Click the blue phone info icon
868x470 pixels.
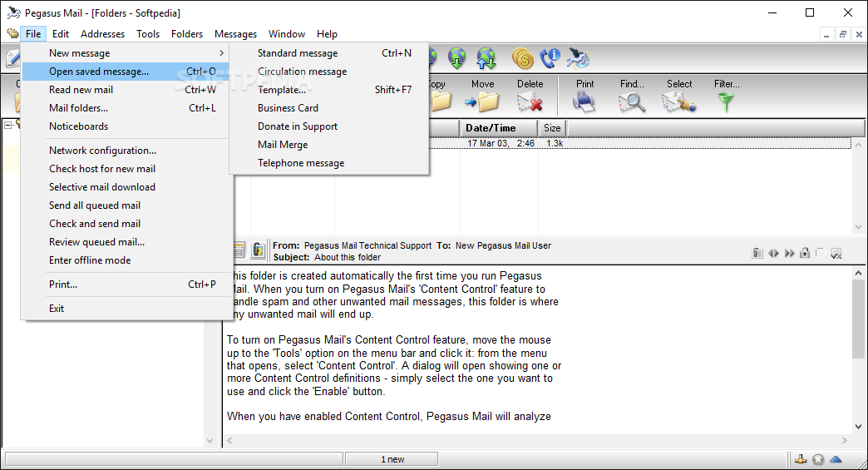tap(550, 58)
